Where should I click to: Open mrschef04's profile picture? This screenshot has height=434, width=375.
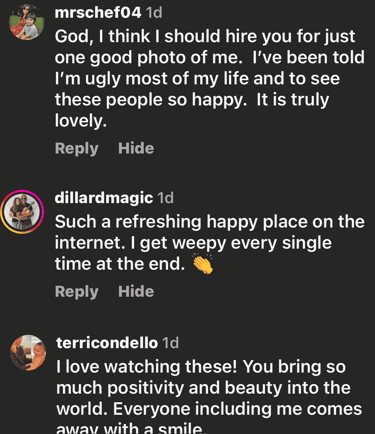26,22
